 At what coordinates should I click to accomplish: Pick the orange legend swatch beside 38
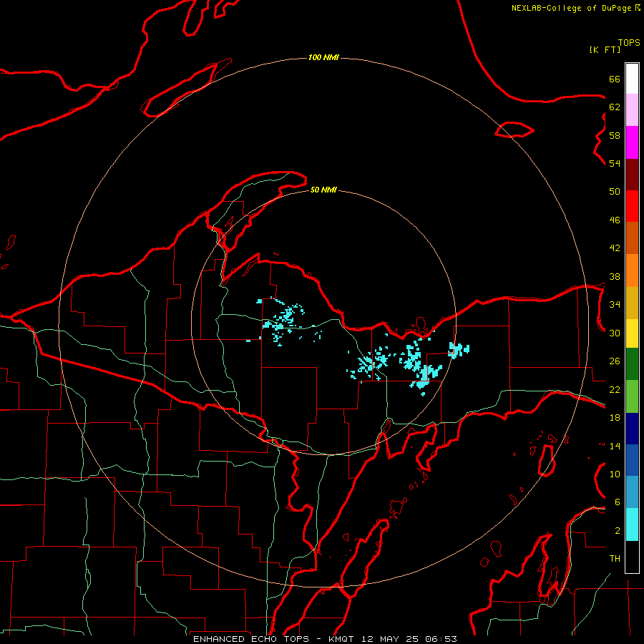pos(632,270)
